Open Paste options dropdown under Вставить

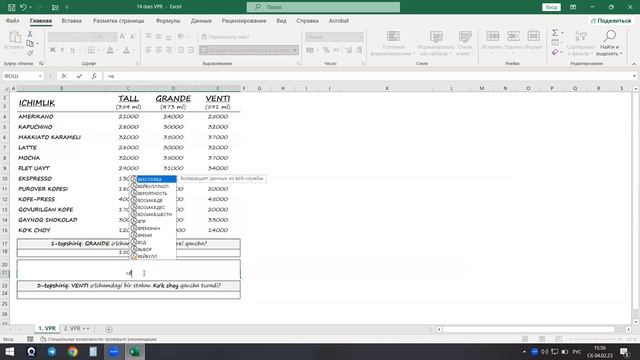coord(14,52)
